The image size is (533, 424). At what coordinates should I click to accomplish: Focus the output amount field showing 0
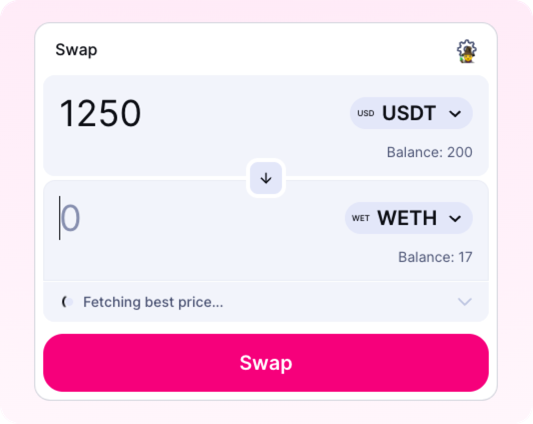click(x=199, y=218)
